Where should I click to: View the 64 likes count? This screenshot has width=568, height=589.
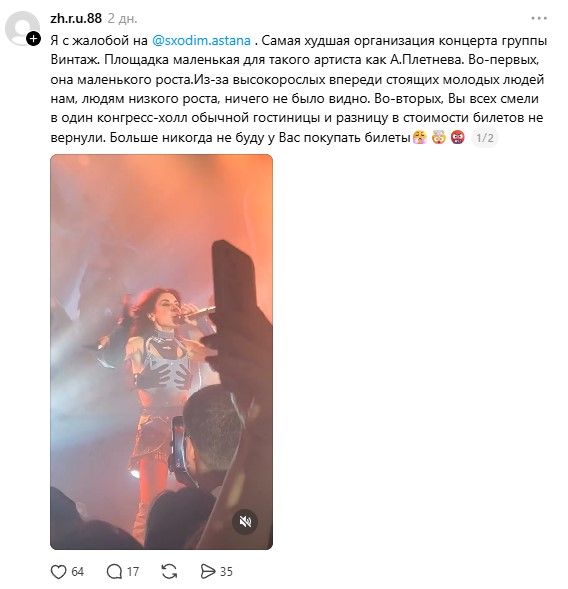tap(77, 572)
